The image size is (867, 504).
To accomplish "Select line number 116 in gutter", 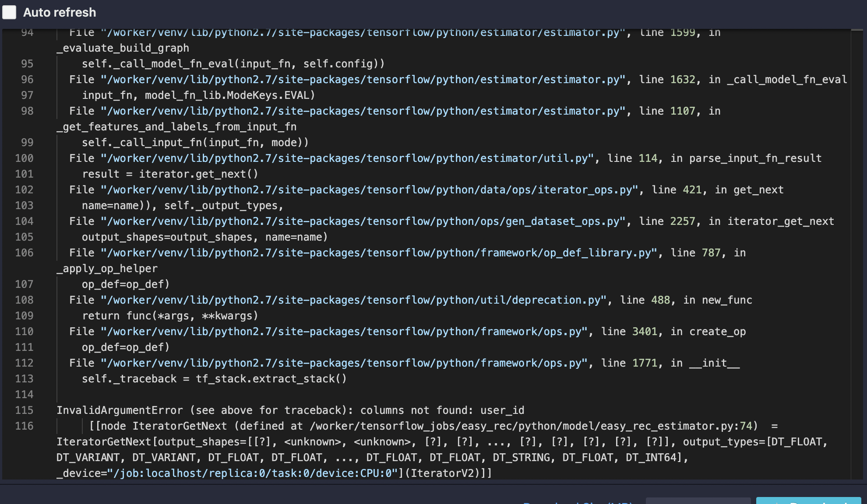I will pyautogui.click(x=24, y=426).
